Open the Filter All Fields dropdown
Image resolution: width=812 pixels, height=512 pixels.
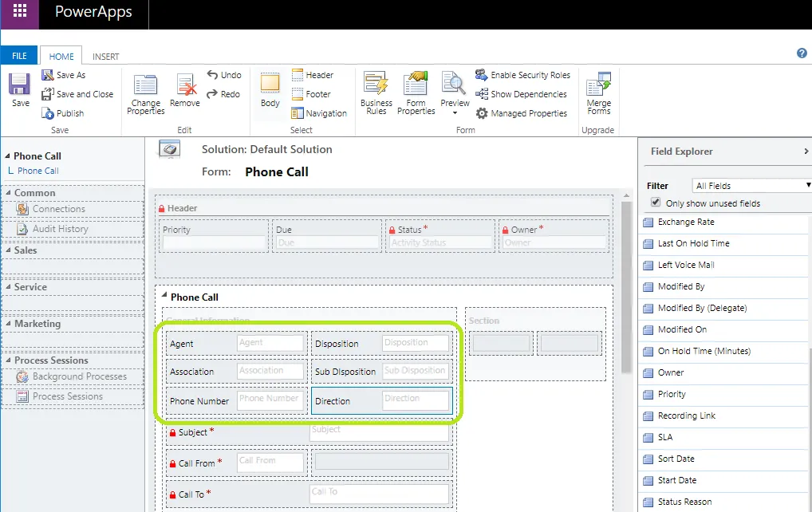click(752, 185)
